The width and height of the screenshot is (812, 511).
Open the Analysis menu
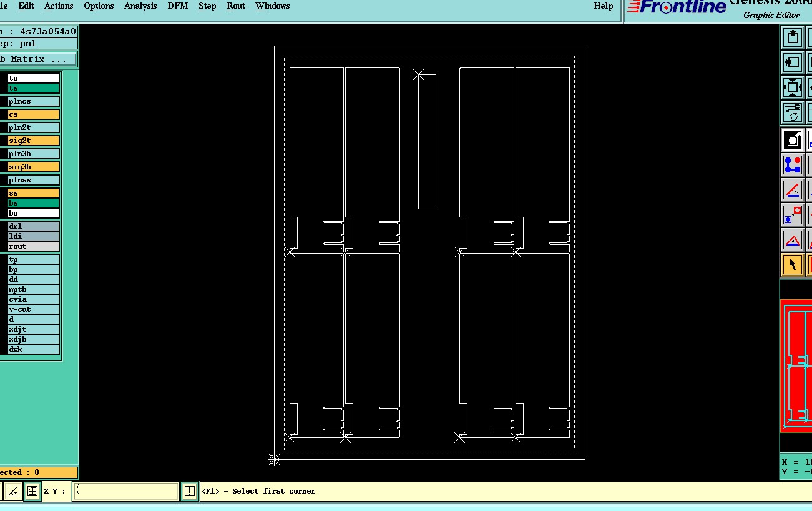point(140,6)
